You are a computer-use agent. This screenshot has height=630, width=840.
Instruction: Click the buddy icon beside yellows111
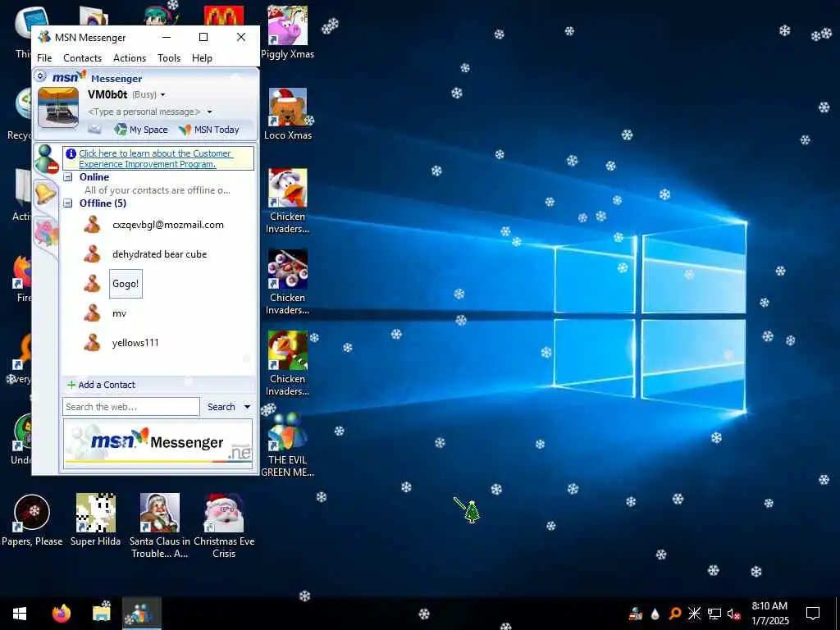[x=92, y=342]
